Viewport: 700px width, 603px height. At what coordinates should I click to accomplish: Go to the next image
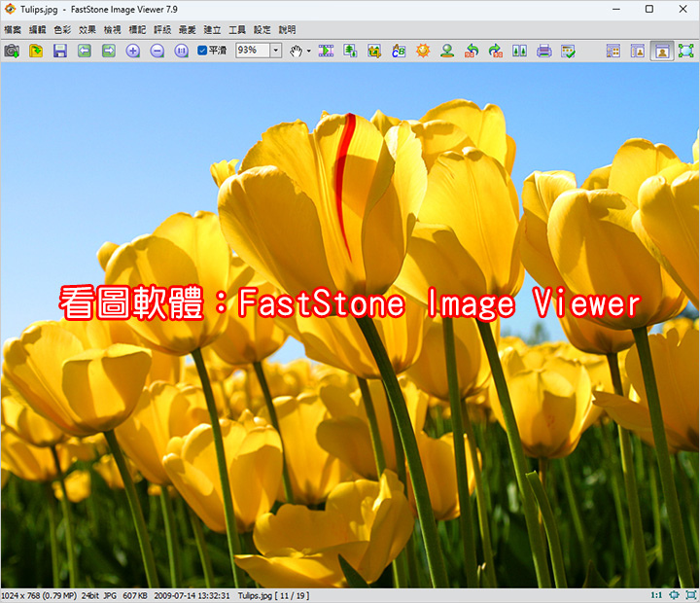[109, 51]
